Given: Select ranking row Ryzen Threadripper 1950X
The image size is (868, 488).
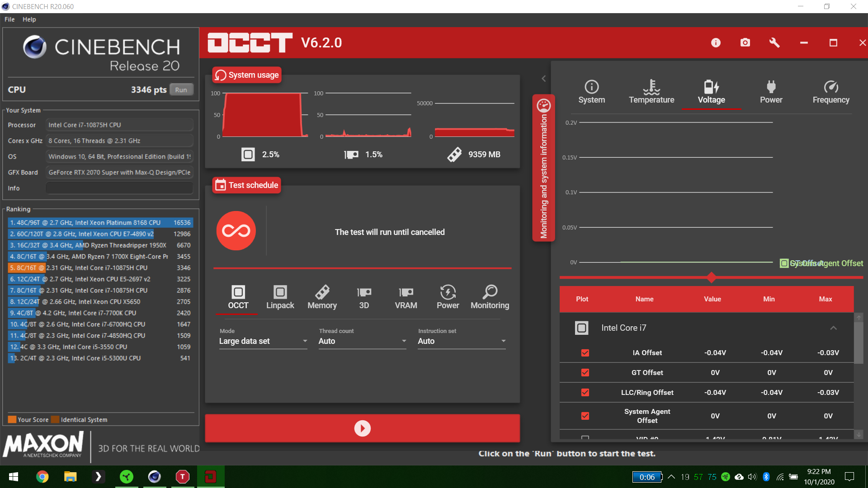Looking at the screenshot, I should [100, 245].
